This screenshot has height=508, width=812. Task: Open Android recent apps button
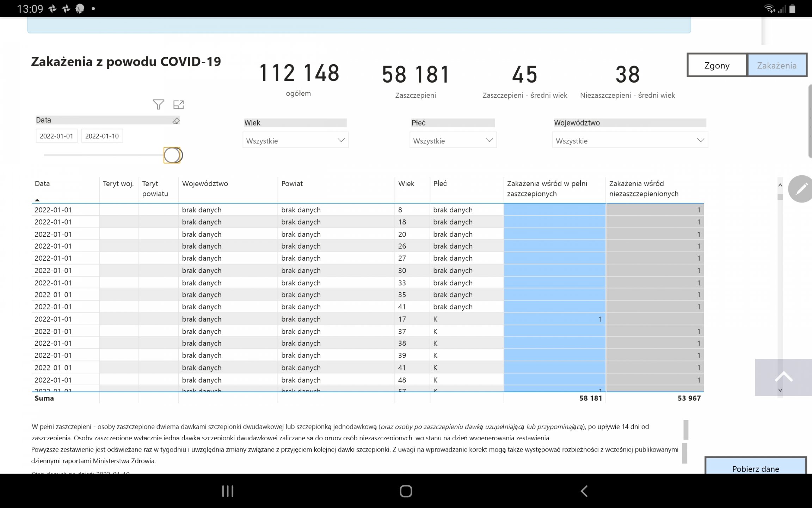coord(228,491)
